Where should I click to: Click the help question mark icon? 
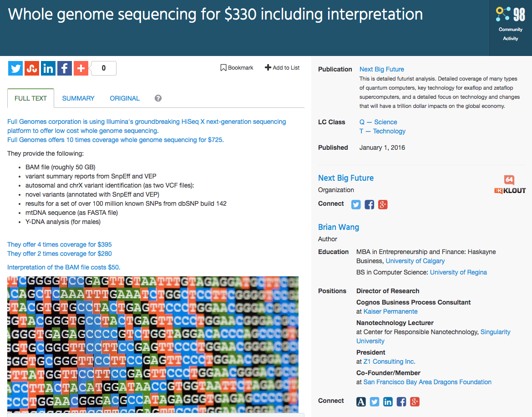click(158, 98)
